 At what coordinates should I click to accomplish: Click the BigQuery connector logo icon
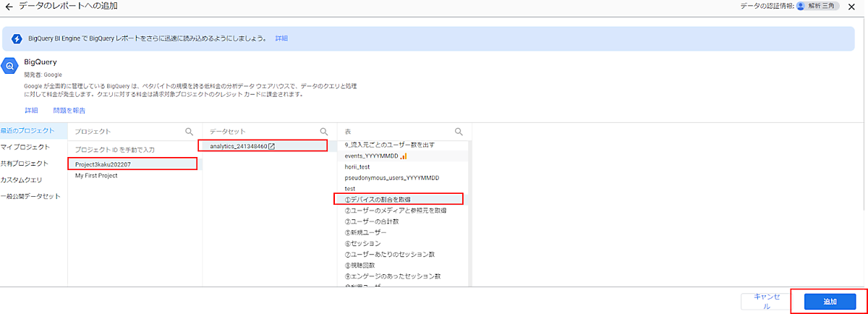[x=11, y=66]
